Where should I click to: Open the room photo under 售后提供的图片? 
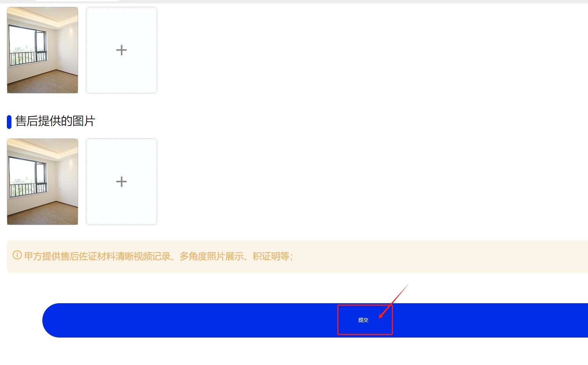coord(42,182)
